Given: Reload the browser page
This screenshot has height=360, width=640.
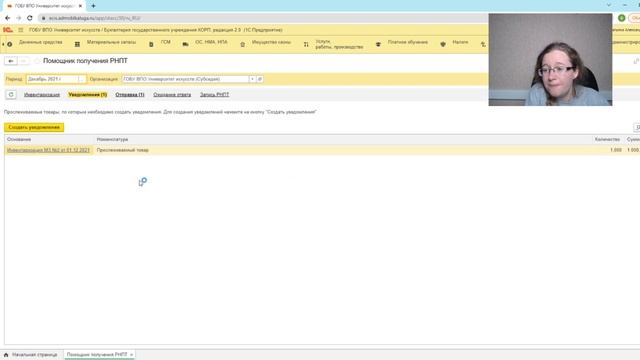Looking at the screenshot, I should (29, 18).
